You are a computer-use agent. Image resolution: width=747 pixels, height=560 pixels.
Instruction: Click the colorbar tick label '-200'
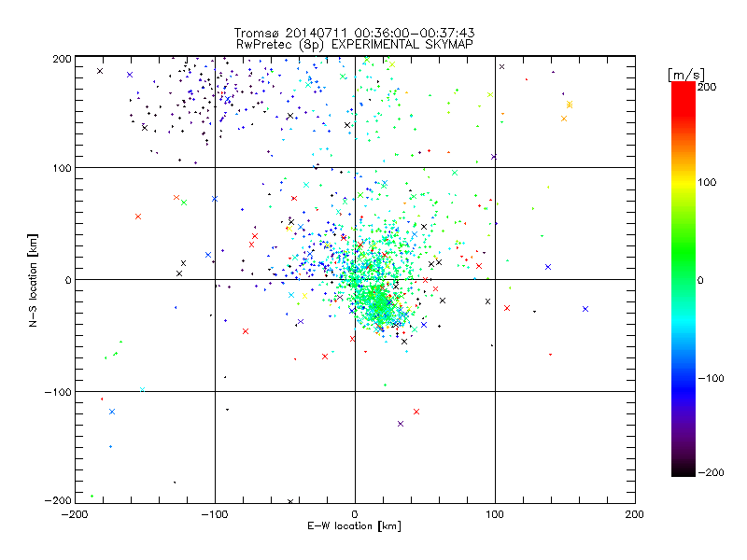(711, 472)
